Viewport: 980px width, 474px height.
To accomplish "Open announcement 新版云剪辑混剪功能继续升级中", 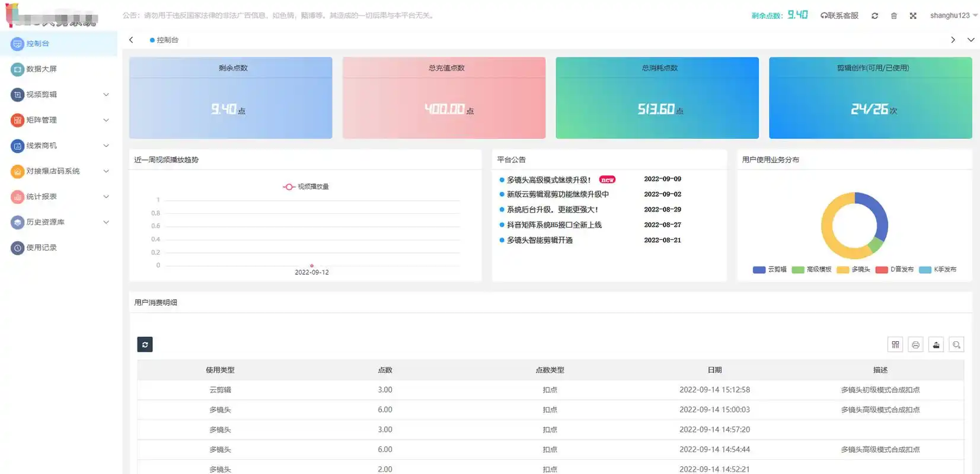I will [557, 194].
